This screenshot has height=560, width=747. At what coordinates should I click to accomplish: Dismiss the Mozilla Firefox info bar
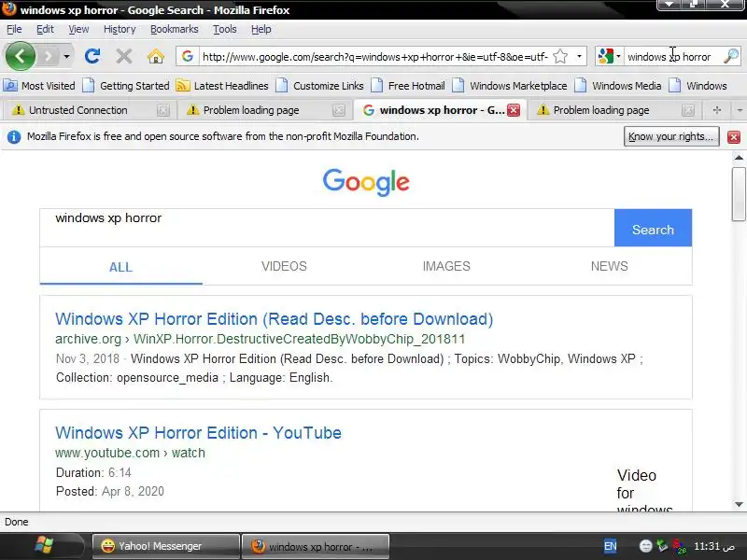(734, 137)
